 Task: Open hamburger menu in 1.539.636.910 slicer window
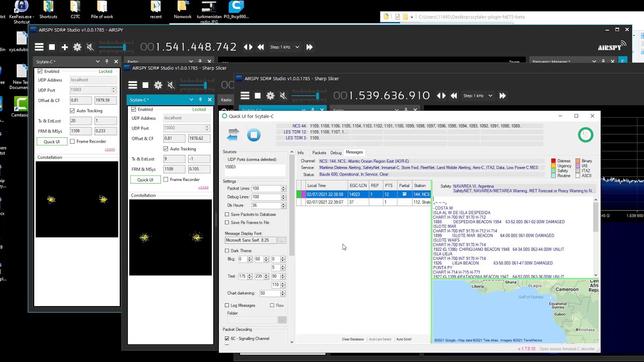245,96
